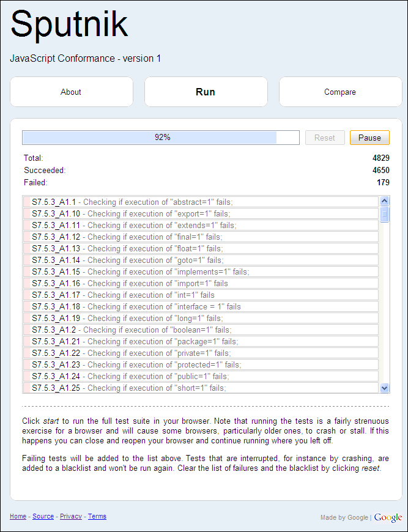Image resolution: width=408 pixels, height=532 pixels.
Task: Select failed test S7.5.3_A1.10 "export=1"
Action: 201,214
